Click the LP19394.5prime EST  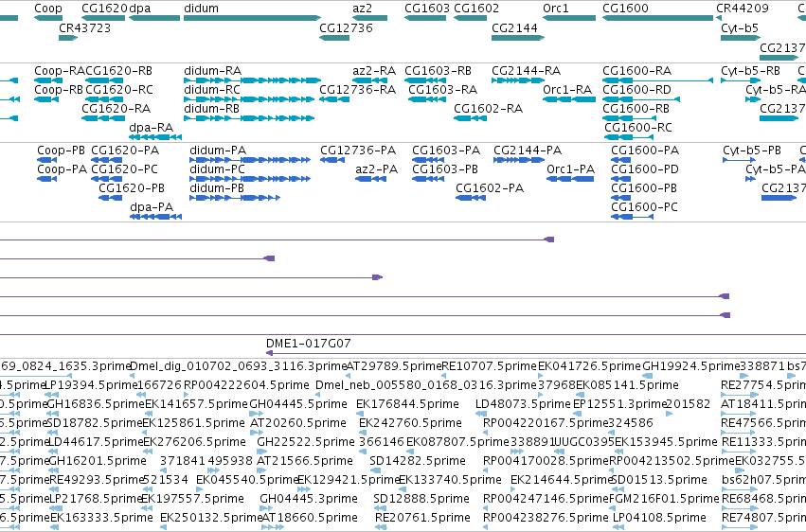tap(51, 395)
